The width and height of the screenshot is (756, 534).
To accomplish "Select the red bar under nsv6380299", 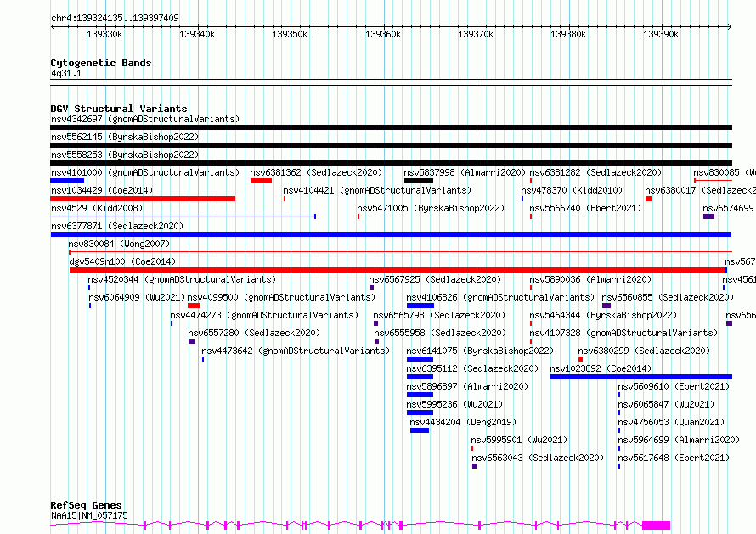I will (x=580, y=359).
